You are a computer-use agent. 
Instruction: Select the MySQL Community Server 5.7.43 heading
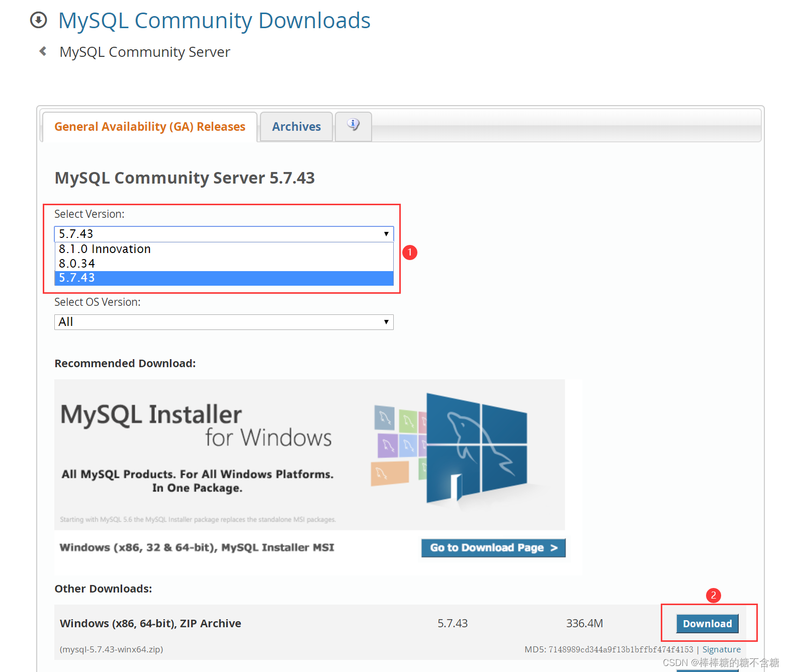[185, 178]
